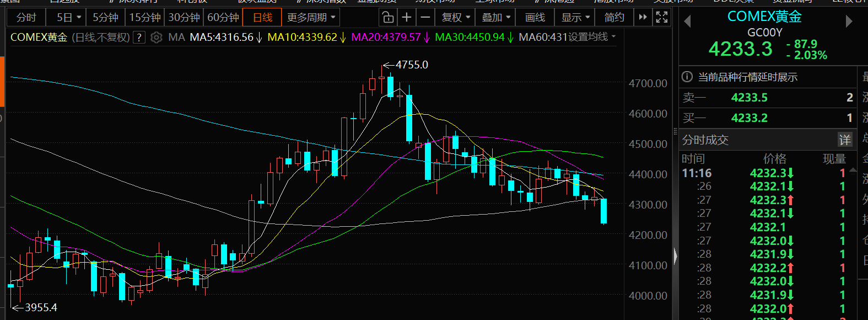Open the fullscreen expand icon
The height and width of the screenshot is (320, 868).
coord(662,18)
